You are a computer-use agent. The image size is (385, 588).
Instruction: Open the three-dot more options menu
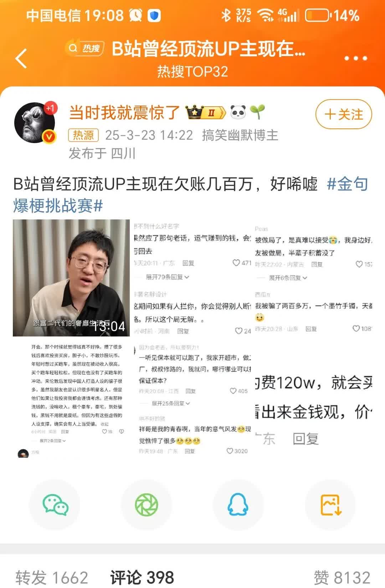(x=355, y=58)
